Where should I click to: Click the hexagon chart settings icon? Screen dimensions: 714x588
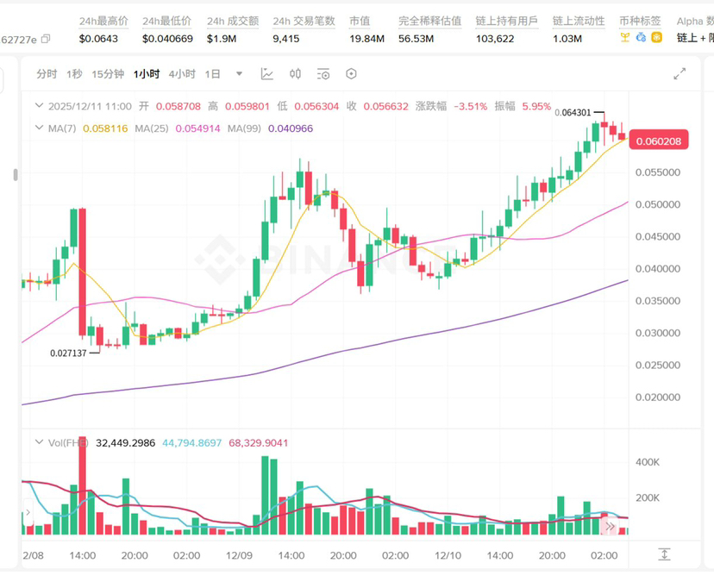pyautogui.click(x=351, y=74)
